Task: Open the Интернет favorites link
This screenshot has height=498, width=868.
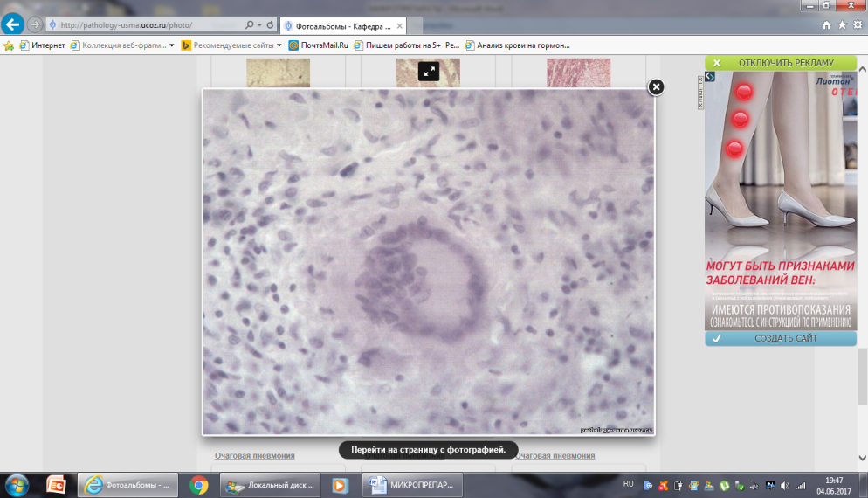Action: coord(42,45)
